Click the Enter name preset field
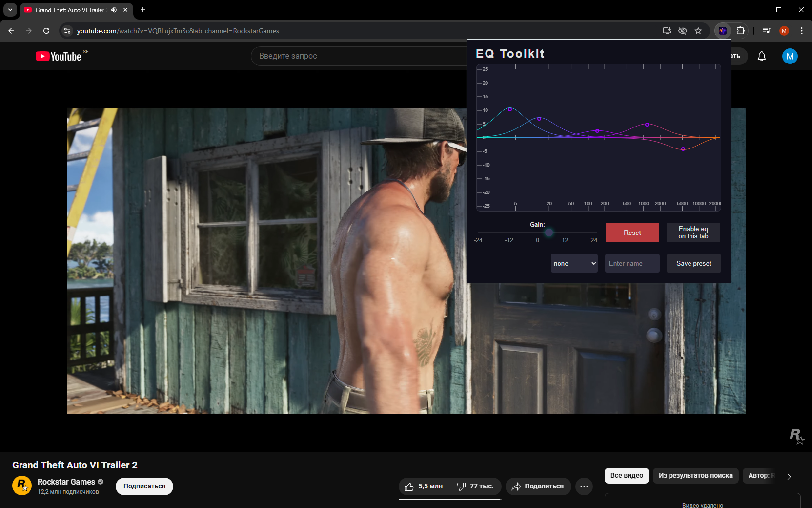The width and height of the screenshot is (812, 508). coord(632,264)
